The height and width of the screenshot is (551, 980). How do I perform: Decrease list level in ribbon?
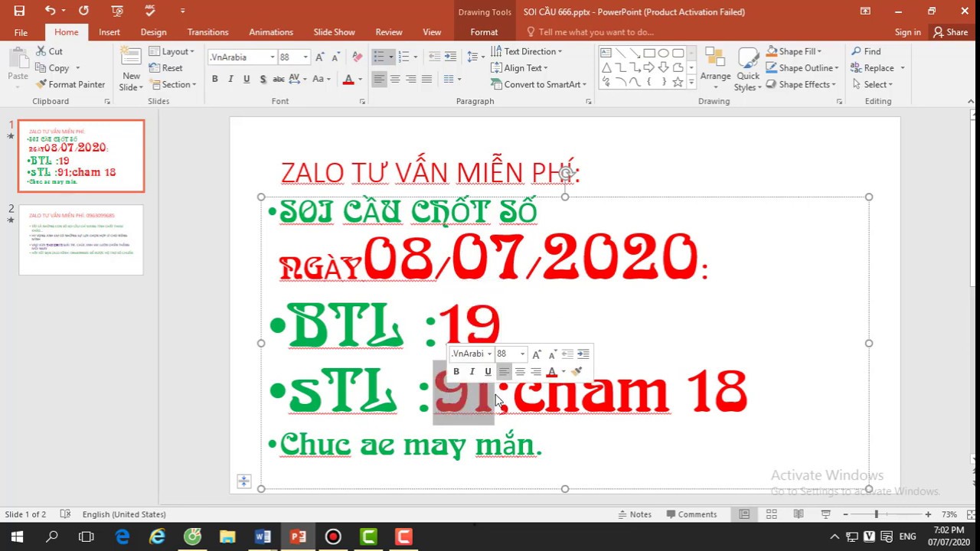tap(434, 57)
